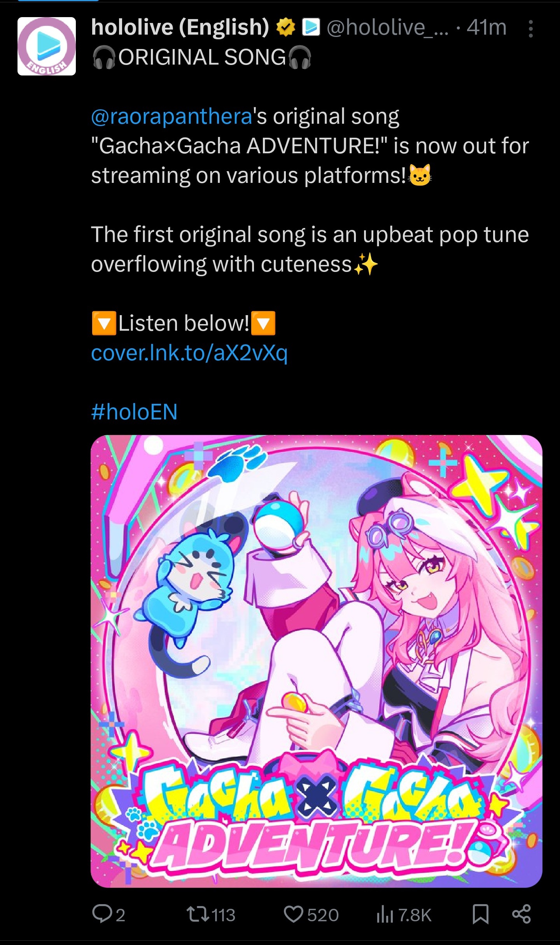
Task: Click the gold verified badge
Action: click(x=286, y=28)
